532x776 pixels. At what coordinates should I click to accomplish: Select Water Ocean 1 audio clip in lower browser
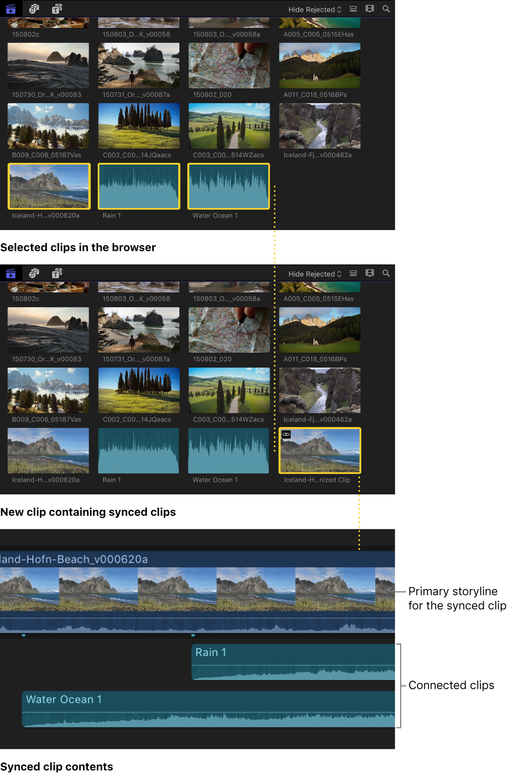point(228,451)
